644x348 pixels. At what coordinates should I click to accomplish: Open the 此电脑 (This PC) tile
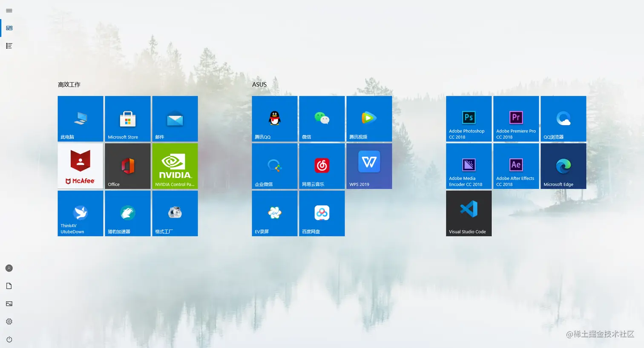(x=80, y=119)
